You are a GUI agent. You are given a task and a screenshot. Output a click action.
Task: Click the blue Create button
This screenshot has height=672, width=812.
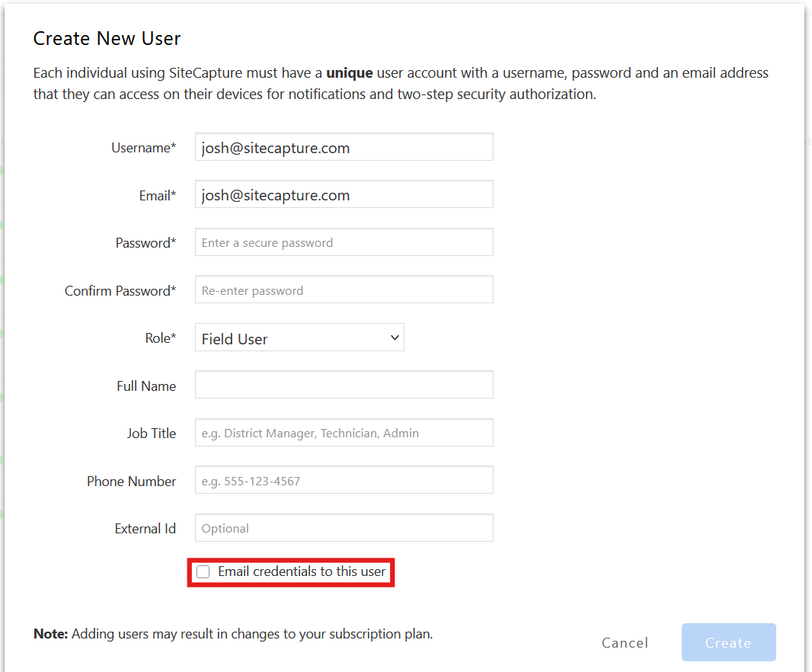coord(728,642)
